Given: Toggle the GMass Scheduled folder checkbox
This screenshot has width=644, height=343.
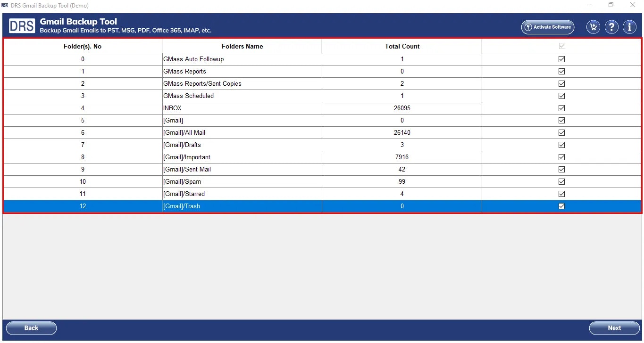Looking at the screenshot, I should (561, 96).
